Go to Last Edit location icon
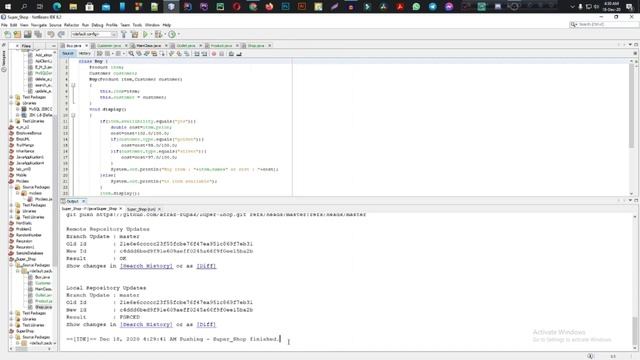 100,54
